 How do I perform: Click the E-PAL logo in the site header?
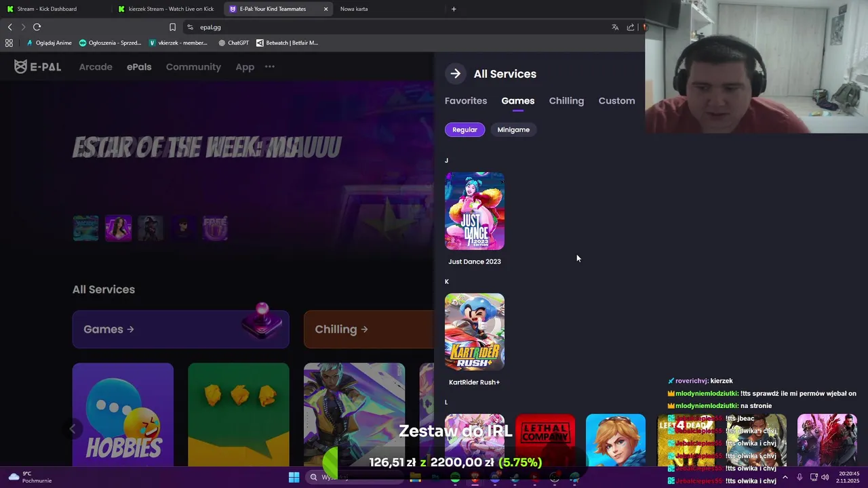click(37, 66)
